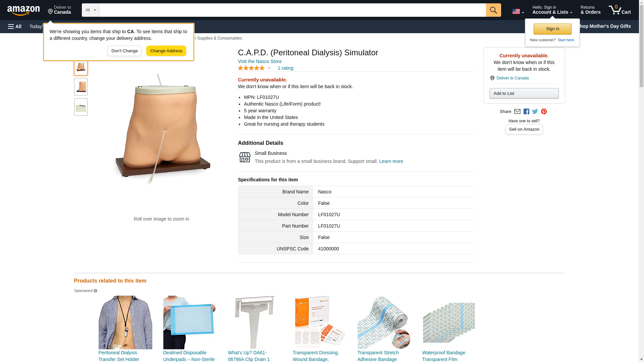Select the second product thumbnail
Viewport: 644px width, 362px height.
click(81, 87)
